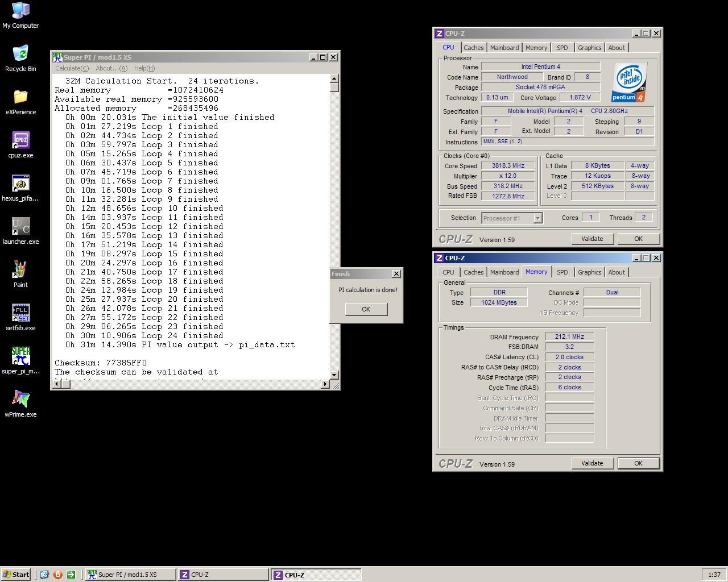Select Mainboard tab in lower CPU-Z window

tap(504, 272)
